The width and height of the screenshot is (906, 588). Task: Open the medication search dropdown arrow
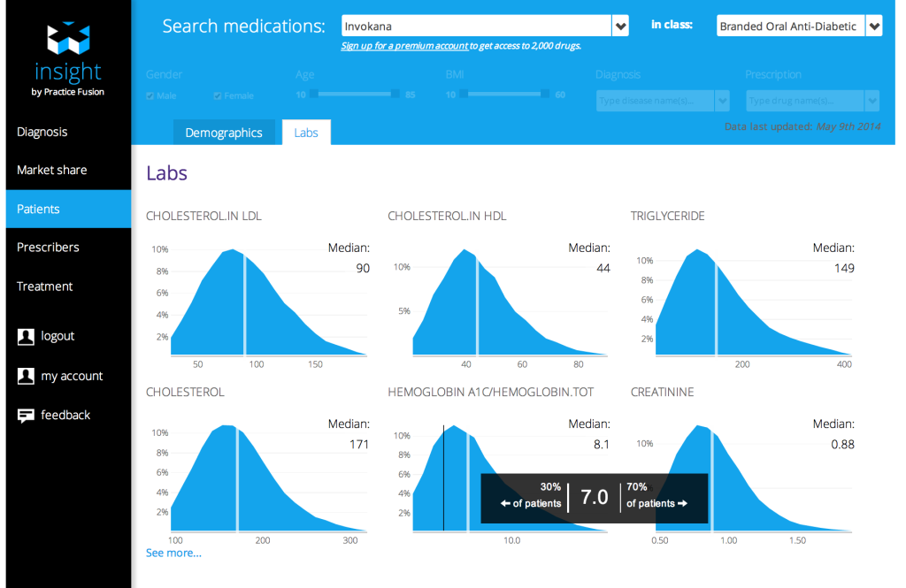pyautogui.click(x=620, y=26)
